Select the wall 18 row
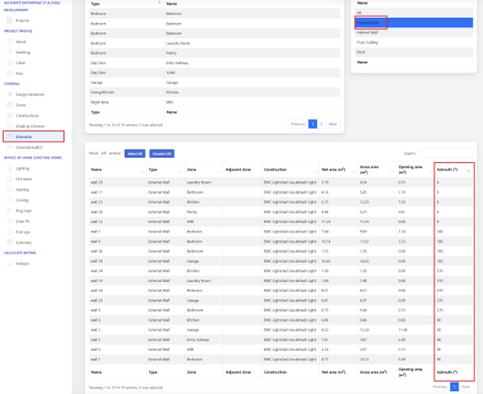Viewport: 483px width, 394px height. (x=281, y=261)
